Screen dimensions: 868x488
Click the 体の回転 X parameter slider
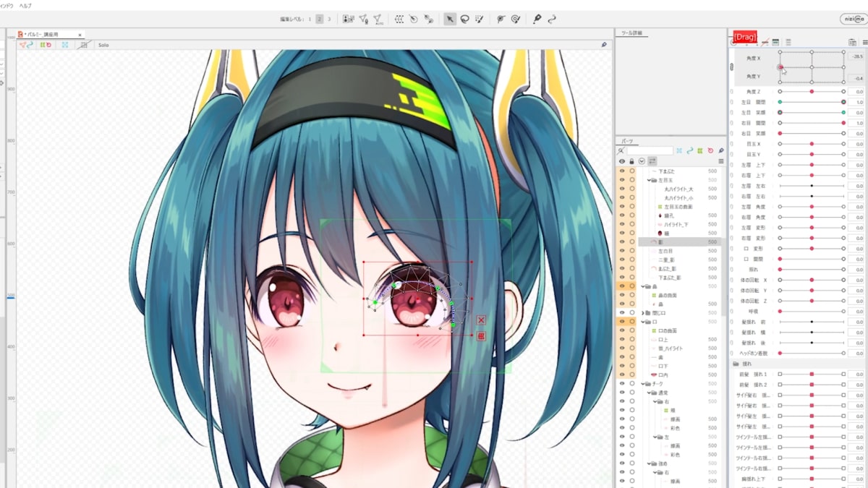812,280
